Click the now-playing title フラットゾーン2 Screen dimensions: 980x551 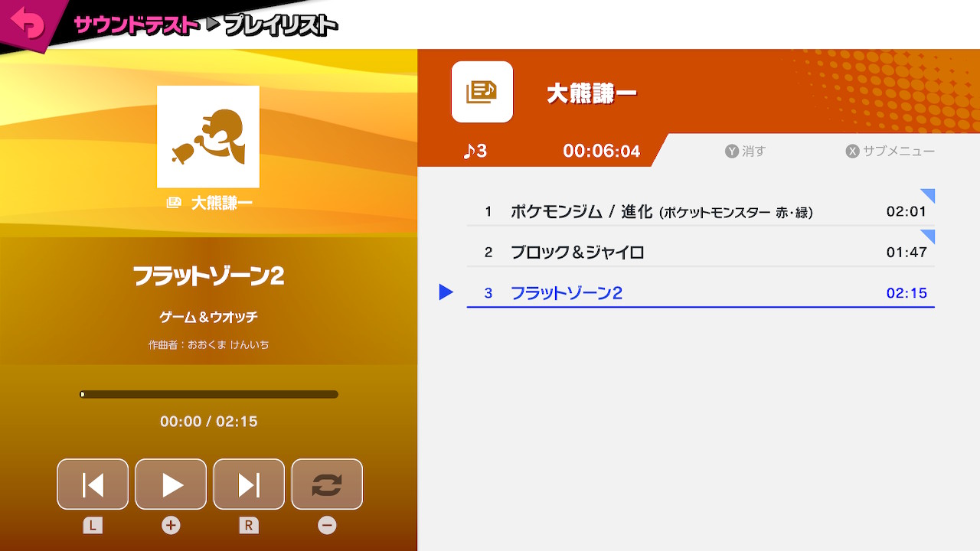click(x=208, y=276)
